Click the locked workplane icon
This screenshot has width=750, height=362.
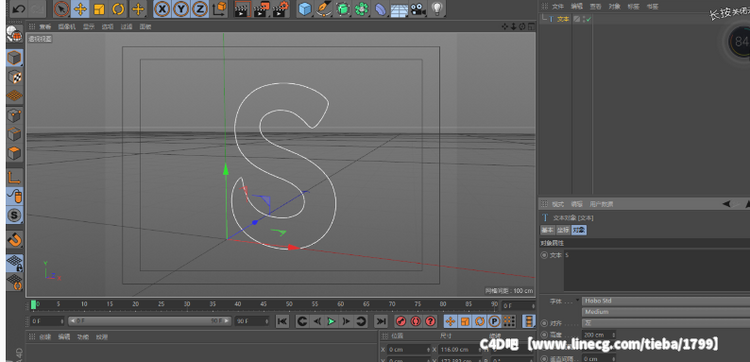pos(14,263)
